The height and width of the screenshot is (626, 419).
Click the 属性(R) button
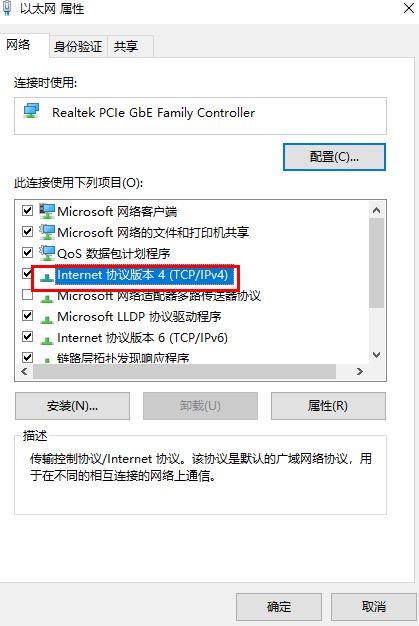pos(328,406)
